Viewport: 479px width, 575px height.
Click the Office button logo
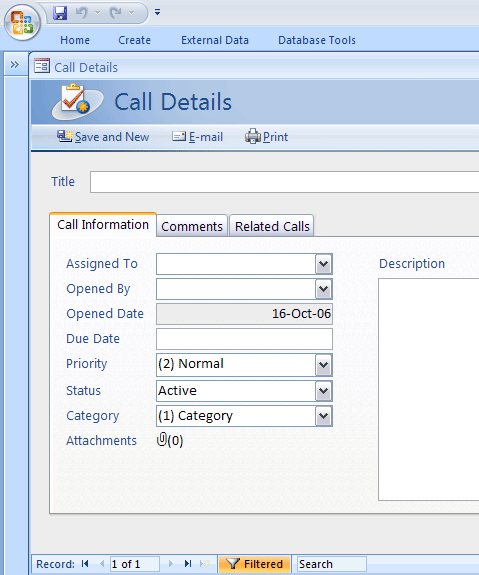[22, 22]
